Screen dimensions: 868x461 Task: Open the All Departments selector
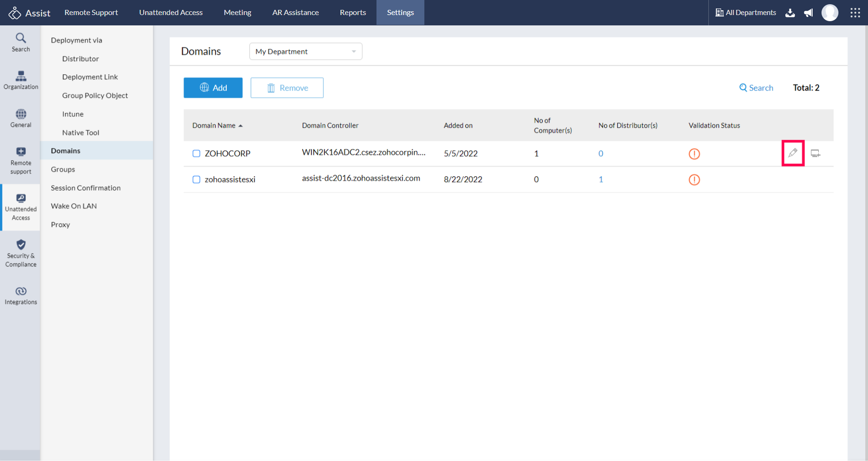745,13
